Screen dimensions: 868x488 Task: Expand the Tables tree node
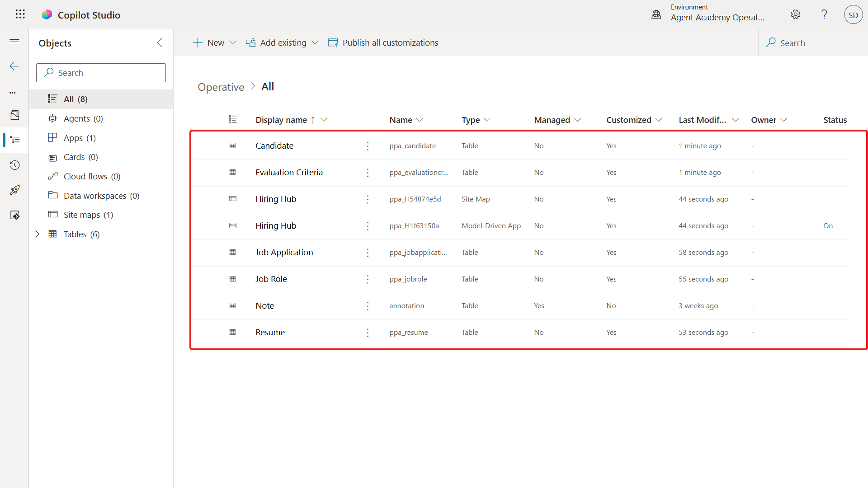click(38, 234)
